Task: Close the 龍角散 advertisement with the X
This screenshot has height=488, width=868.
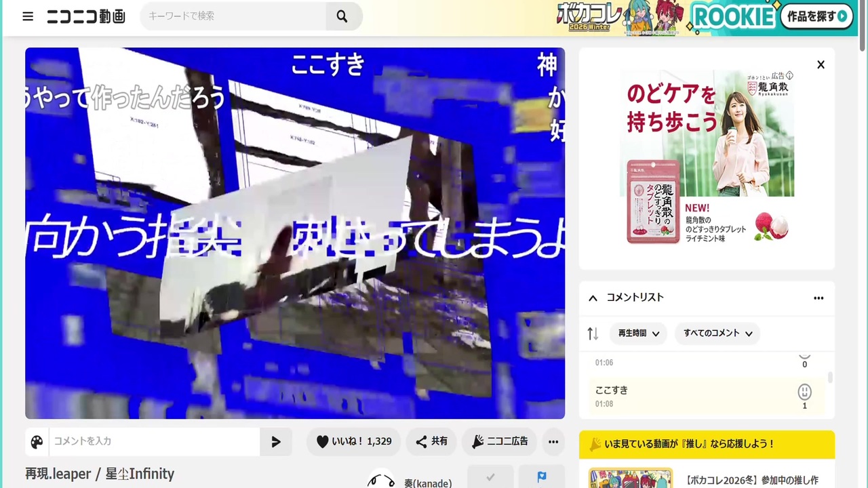Action: pos(821,65)
